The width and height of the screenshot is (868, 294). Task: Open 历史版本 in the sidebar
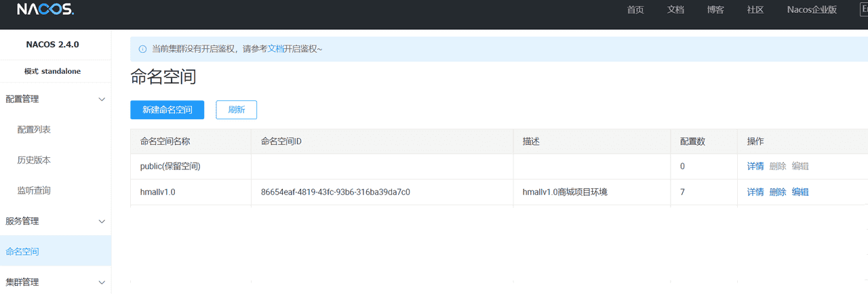[x=34, y=160]
